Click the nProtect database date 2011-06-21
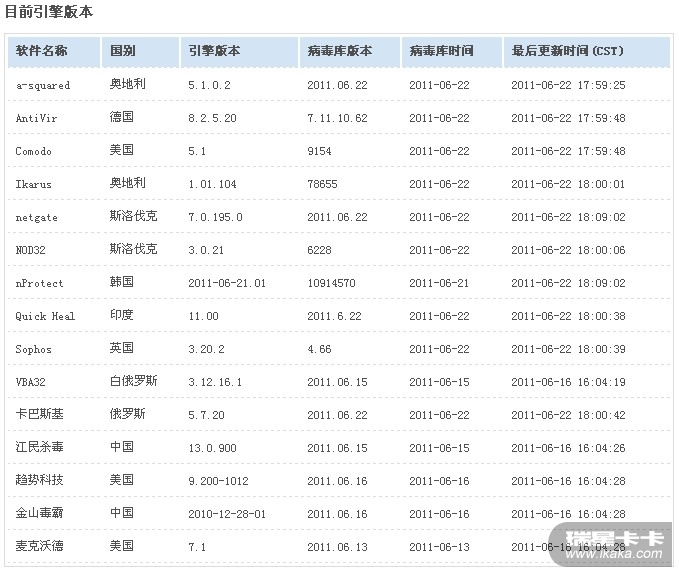 [439, 283]
